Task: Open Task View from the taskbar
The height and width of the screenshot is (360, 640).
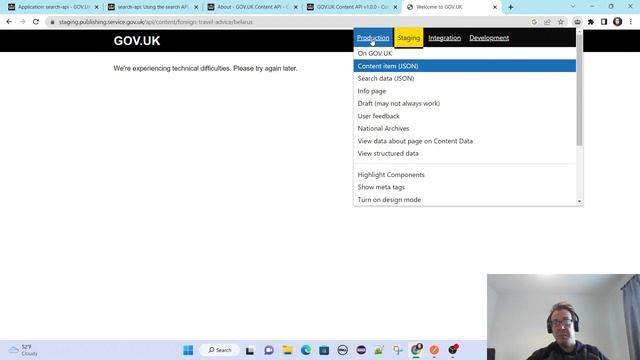Action: [x=250, y=350]
